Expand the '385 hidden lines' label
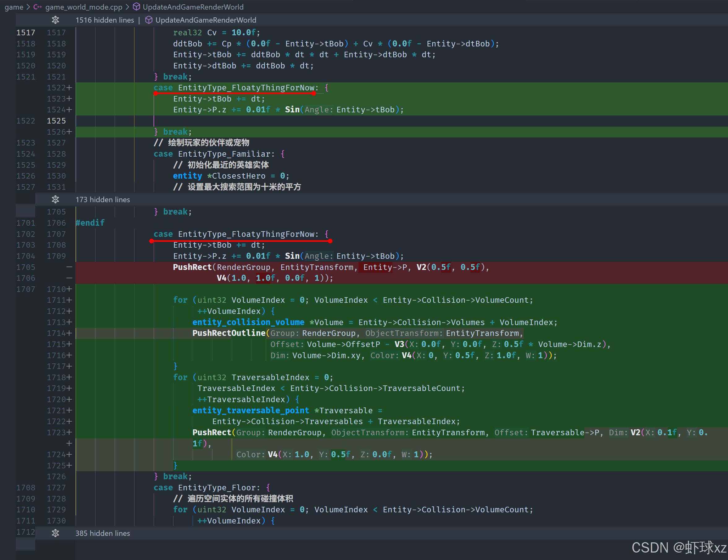This screenshot has width=728, height=560. (x=103, y=533)
